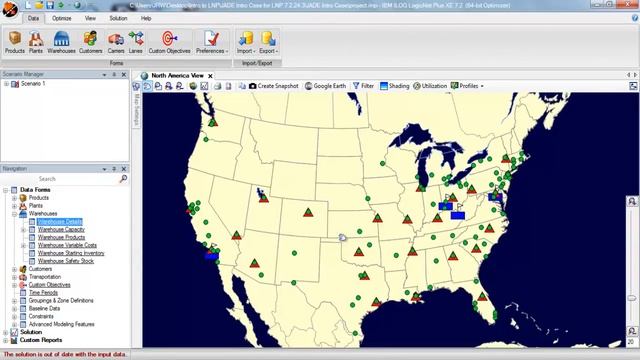Click the help icon at ribbon right

click(x=635, y=18)
